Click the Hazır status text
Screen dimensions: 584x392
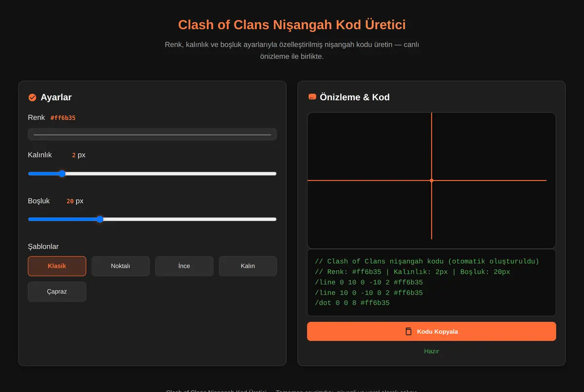(x=432, y=351)
